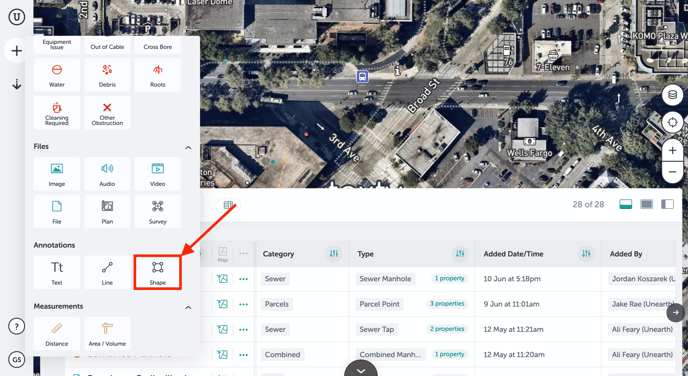This screenshot has width=688, height=376.
Task: Click the Parcels category tag
Action: coord(277,304)
